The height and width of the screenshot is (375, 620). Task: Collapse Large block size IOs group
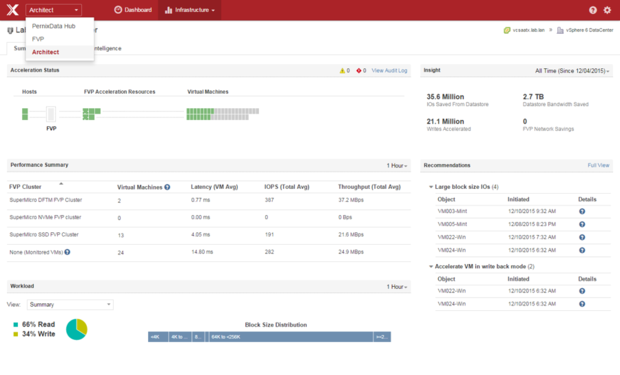click(x=431, y=187)
